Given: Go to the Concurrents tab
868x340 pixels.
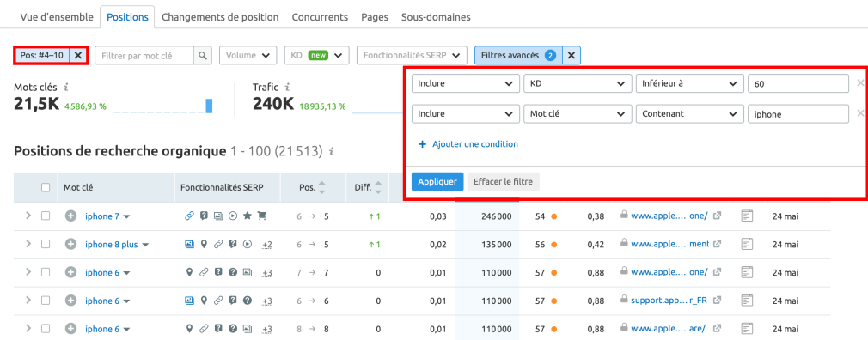Looking at the screenshot, I should click(320, 17).
